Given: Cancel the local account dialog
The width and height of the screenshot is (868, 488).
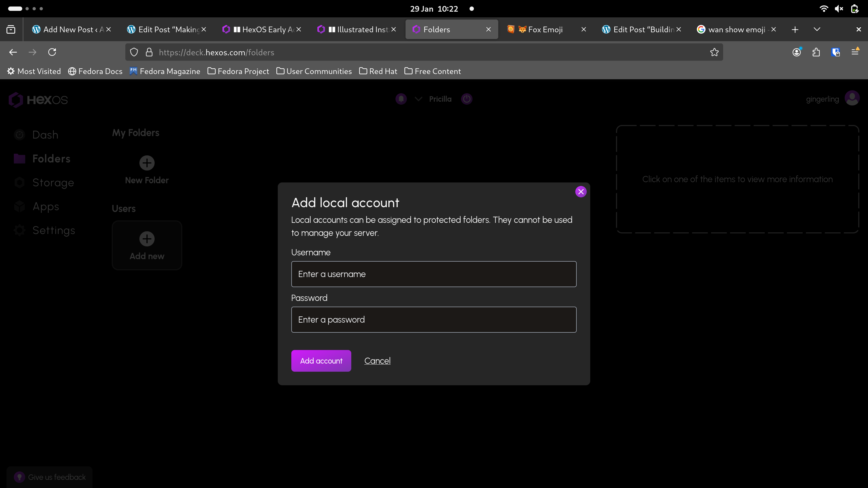Looking at the screenshot, I should (377, 361).
